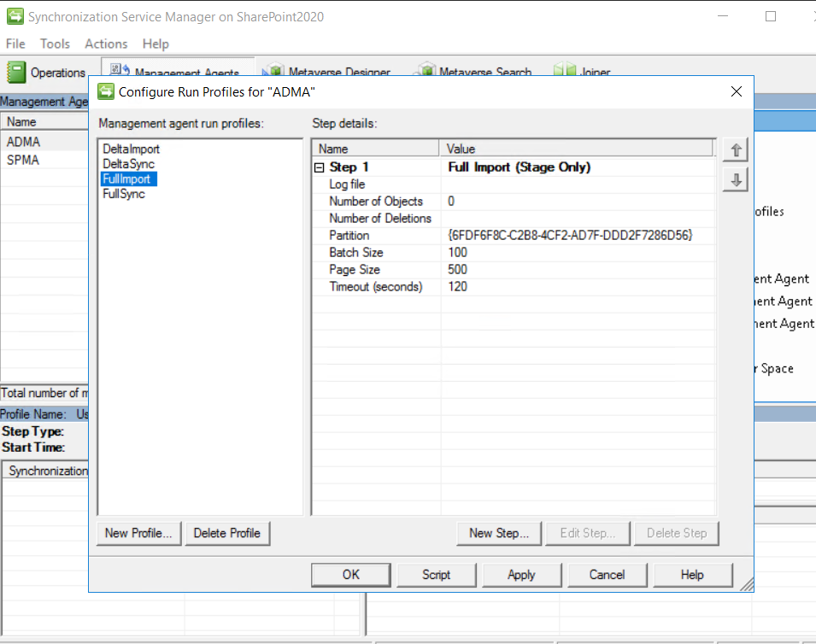Select the DeltaSync run profile
Viewport: 816px width, 644px height.
pyautogui.click(x=128, y=164)
